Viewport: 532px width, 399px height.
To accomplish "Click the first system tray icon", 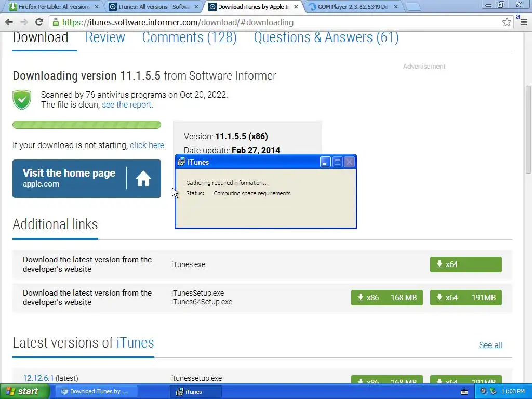I will (483, 392).
